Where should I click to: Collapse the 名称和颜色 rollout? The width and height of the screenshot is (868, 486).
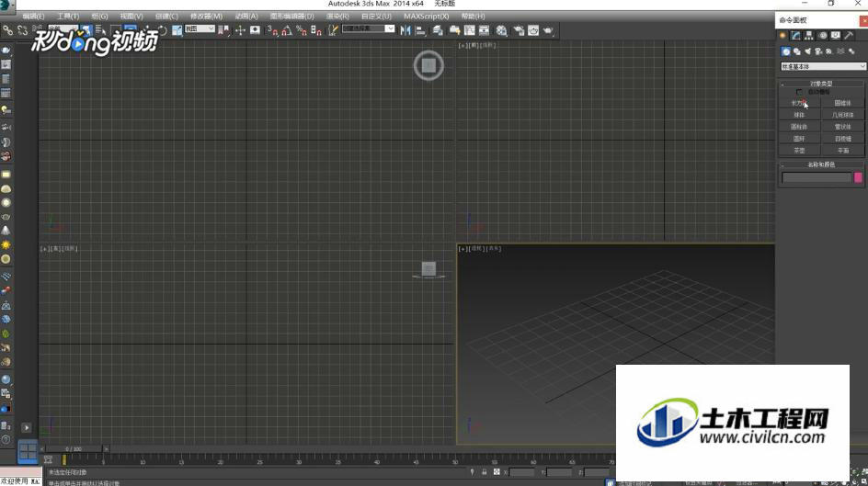tap(821, 164)
